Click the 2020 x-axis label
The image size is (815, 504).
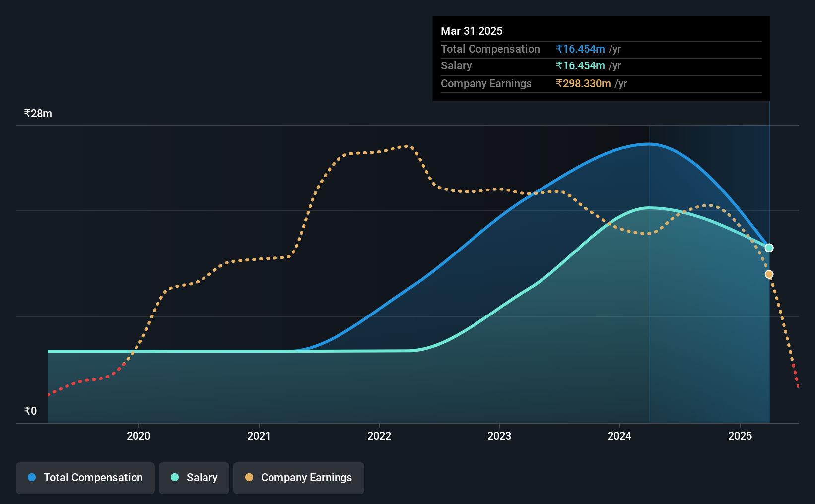point(138,436)
